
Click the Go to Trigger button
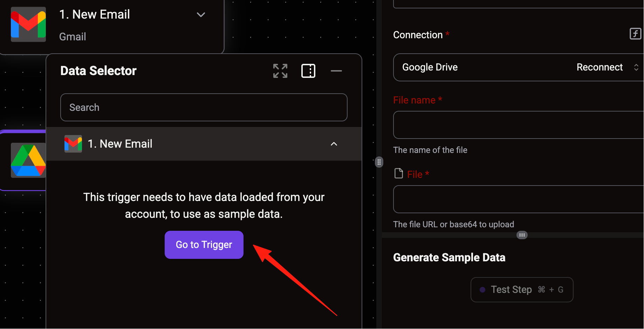[x=204, y=245]
